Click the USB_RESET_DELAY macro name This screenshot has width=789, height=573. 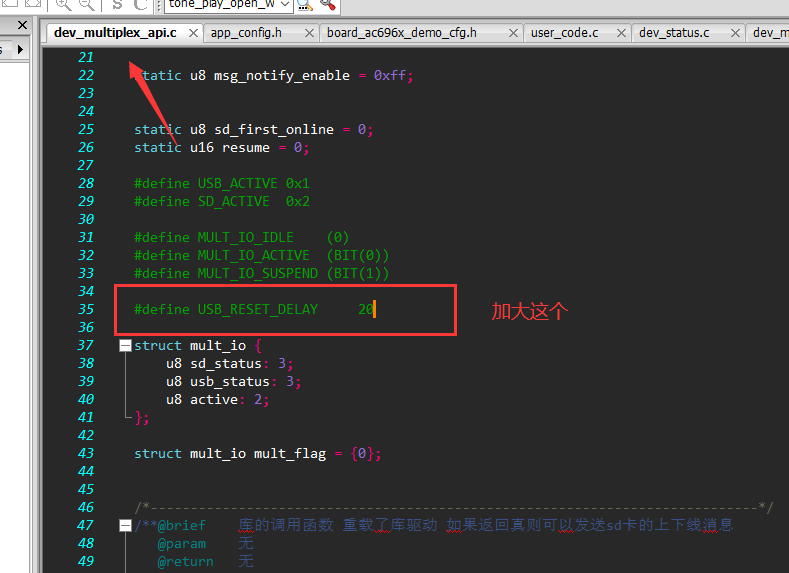tap(258, 309)
